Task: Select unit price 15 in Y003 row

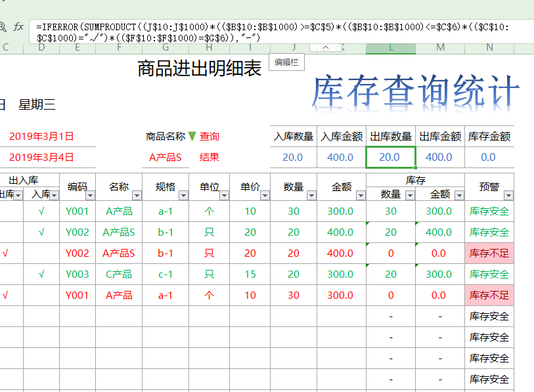Action: [x=250, y=274]
